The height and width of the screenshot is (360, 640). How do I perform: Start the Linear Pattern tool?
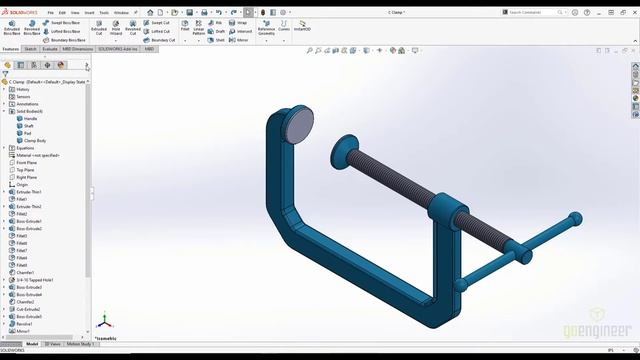coord(199,27)
